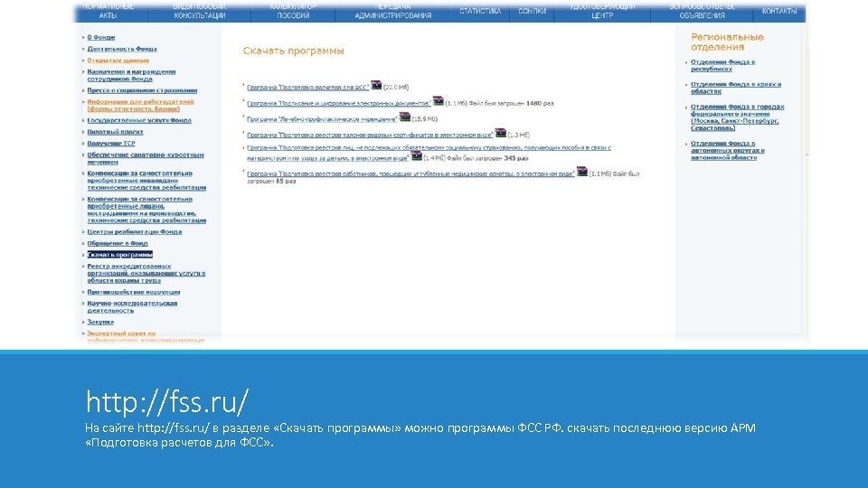Click text 'Файл был запрошен 1480 раз'
Viewport: 868px width, 488px height.
point(511,103)
